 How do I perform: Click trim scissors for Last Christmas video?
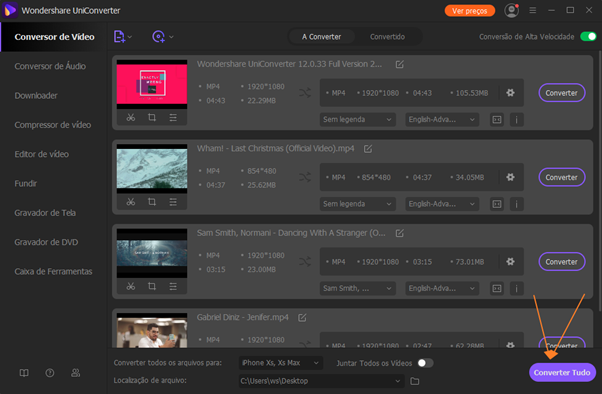click(131, 202)
